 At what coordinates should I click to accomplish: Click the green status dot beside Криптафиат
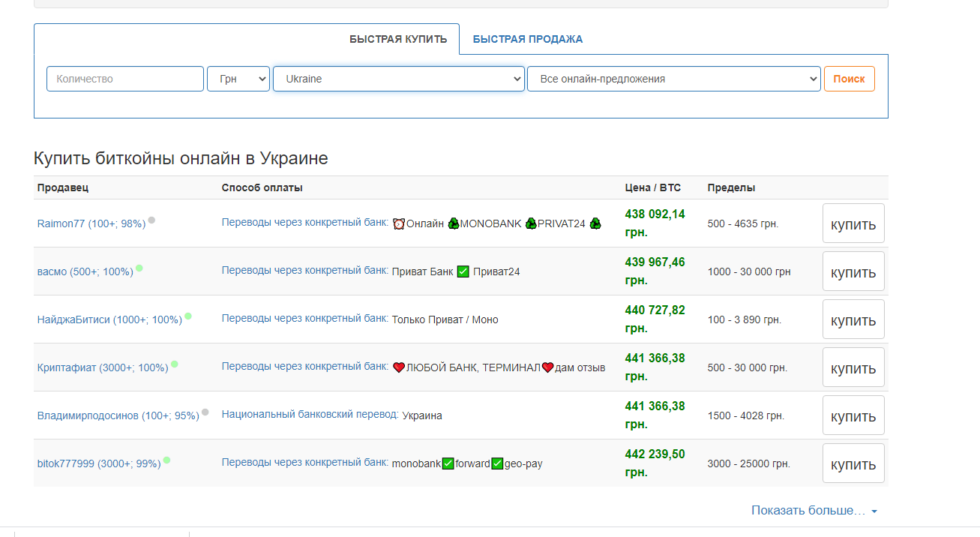click(175, 364)
